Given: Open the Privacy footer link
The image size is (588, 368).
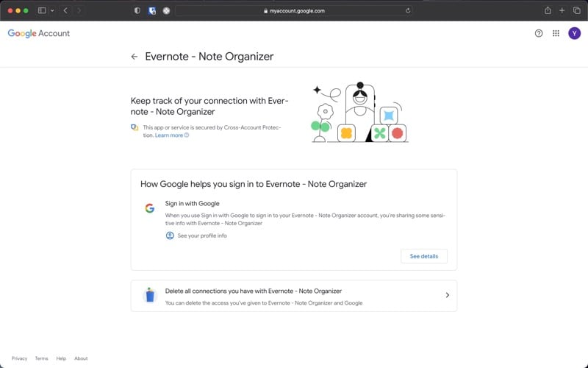Looking at the screenshot, I should point(20,358).
